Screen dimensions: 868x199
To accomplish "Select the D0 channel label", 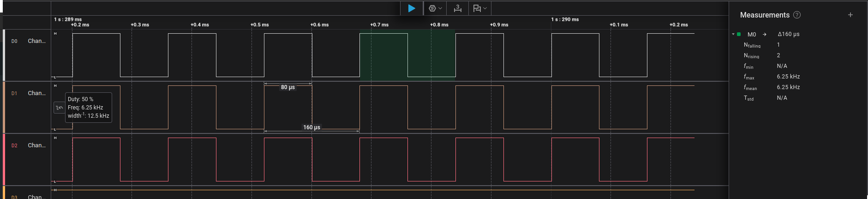I will (14, 41).
